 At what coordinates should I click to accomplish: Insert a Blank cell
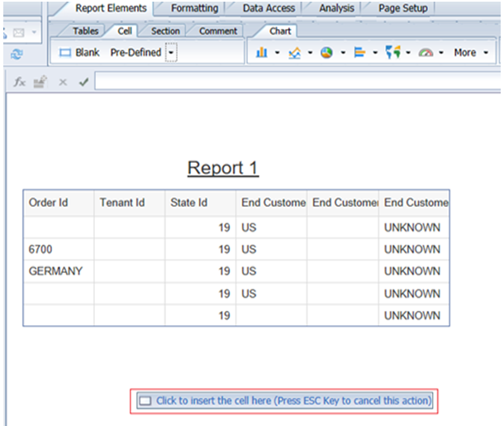[79, 52]
